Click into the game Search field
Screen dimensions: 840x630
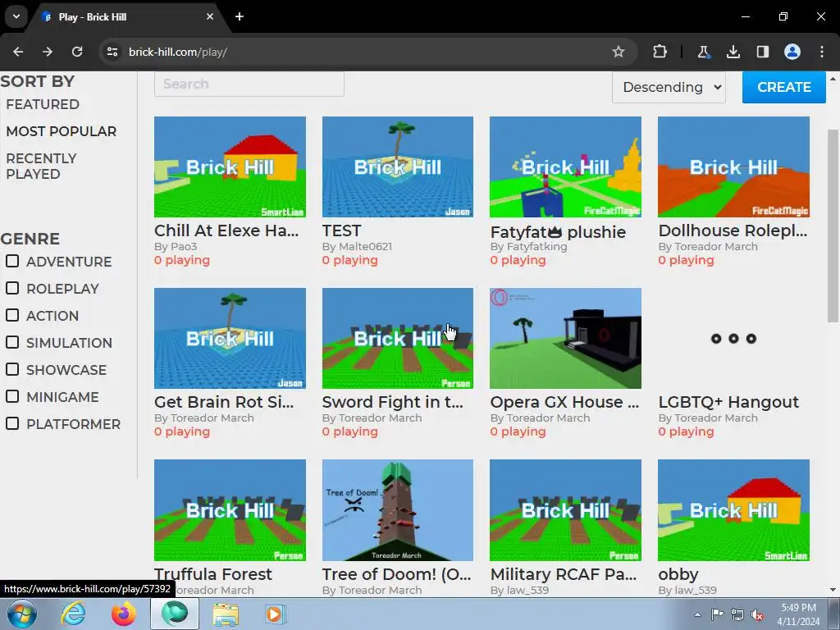click(249, 84)
